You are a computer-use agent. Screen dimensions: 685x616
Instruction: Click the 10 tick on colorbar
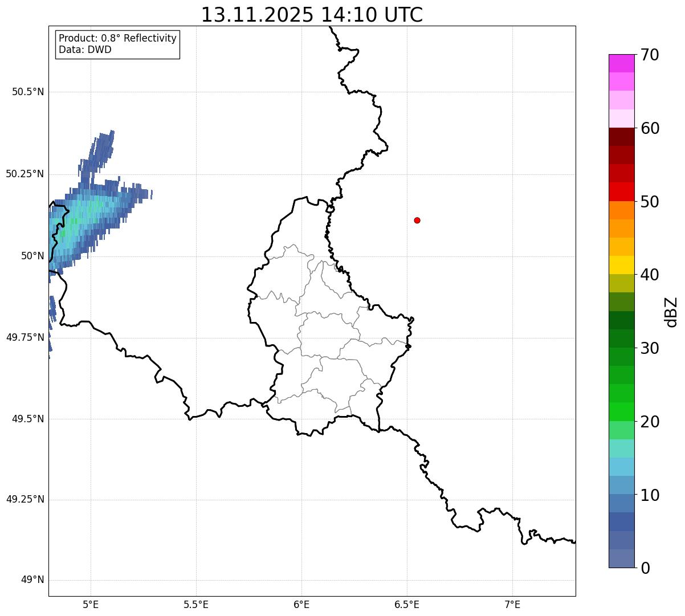click(x=650, y=495)
